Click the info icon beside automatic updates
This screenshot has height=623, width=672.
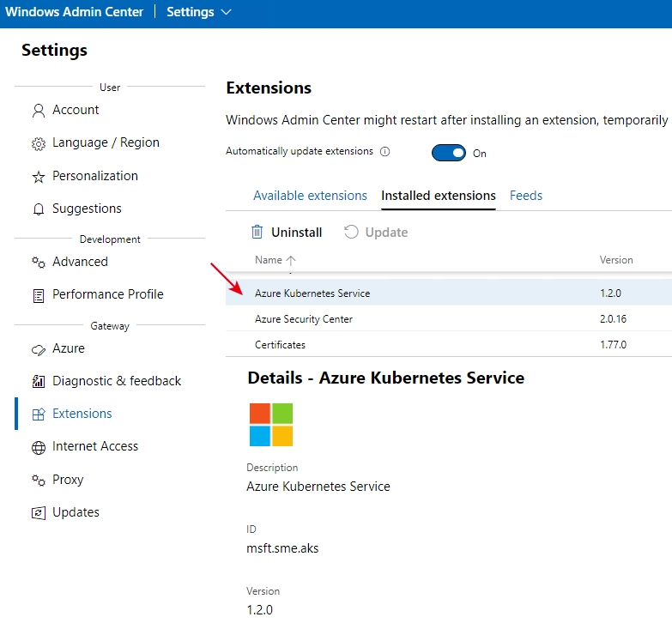(384, 151)
